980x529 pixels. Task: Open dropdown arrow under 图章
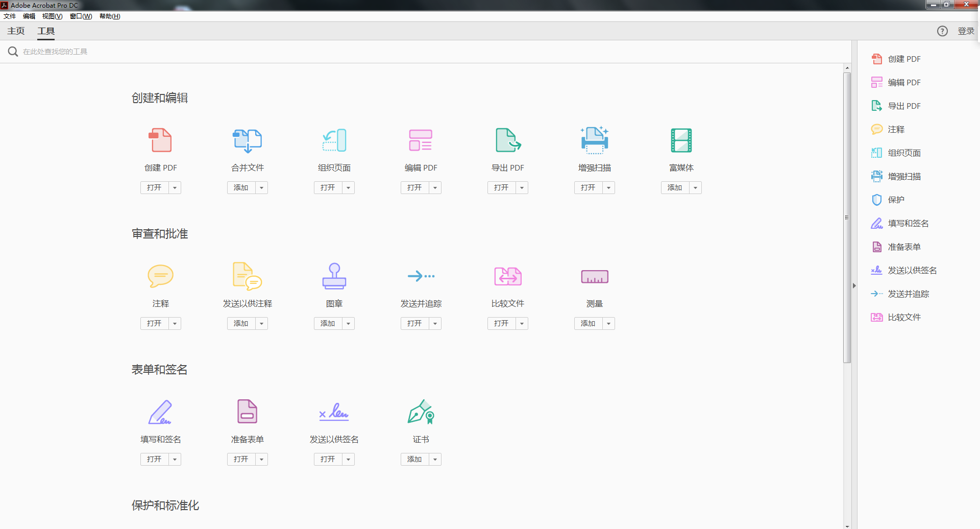coord(348,323)
